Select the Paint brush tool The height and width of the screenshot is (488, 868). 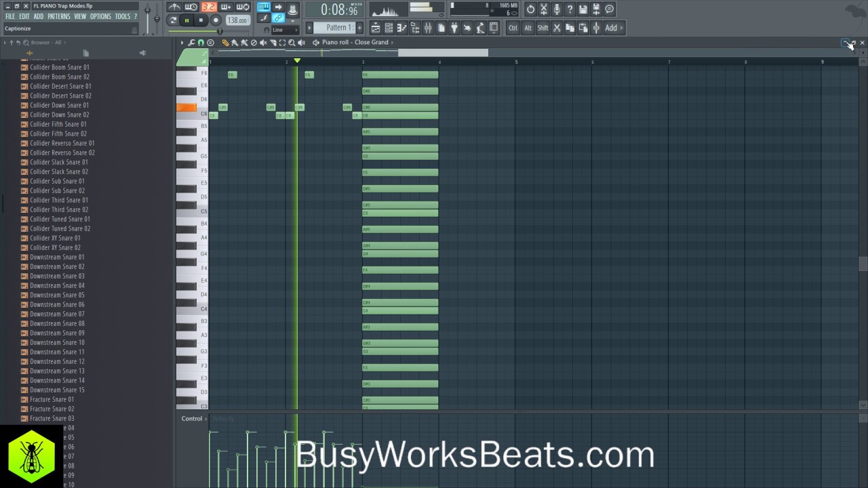235,42
